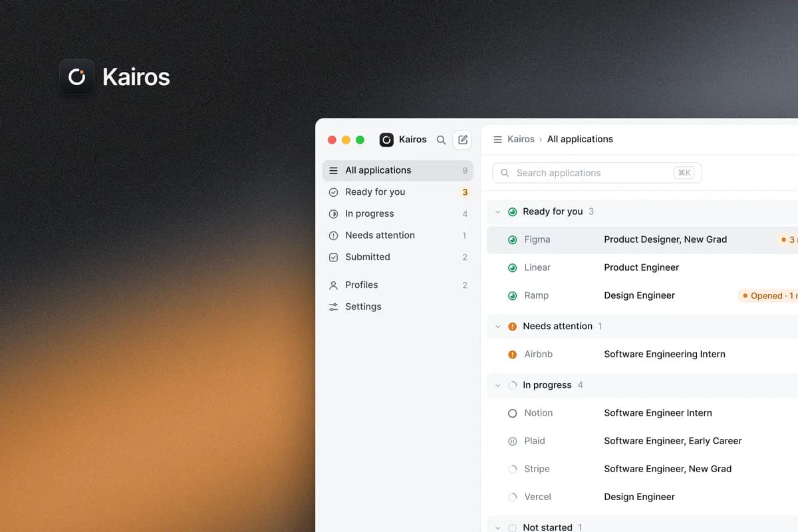Click the All applications breadcrumb
Viewport: 798px width, 532px height.
pos(580,139)
